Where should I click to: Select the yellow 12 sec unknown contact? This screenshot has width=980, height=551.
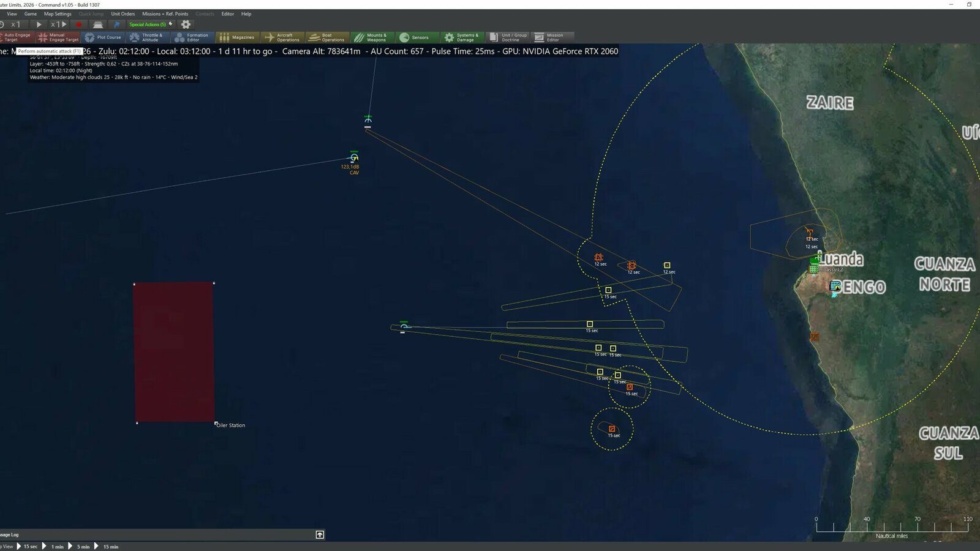pyautogui.click(x=667, y=266)
